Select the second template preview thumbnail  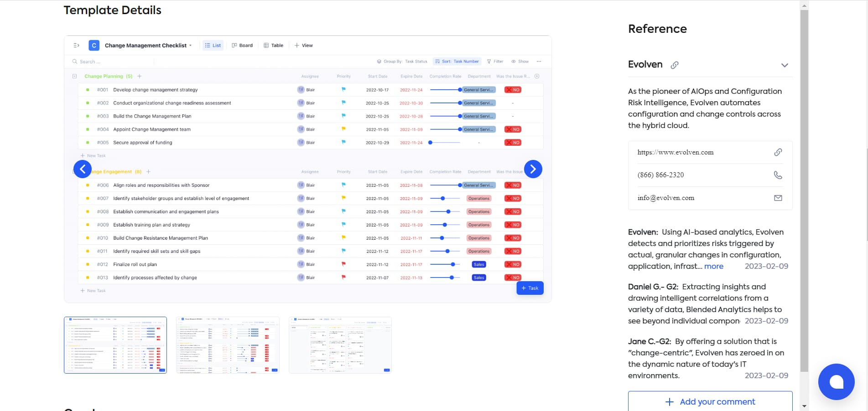227,345
